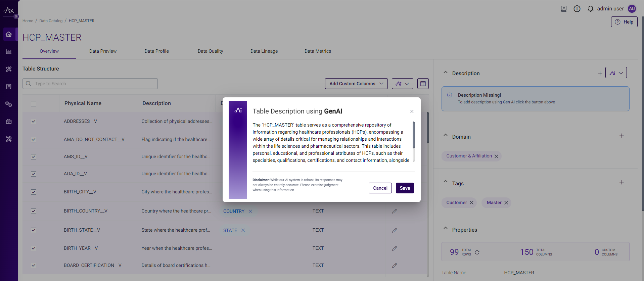Viewport: 644px width, 281px height.
Task: Open the bar chart sidebar icon
Action: (9, 52)
